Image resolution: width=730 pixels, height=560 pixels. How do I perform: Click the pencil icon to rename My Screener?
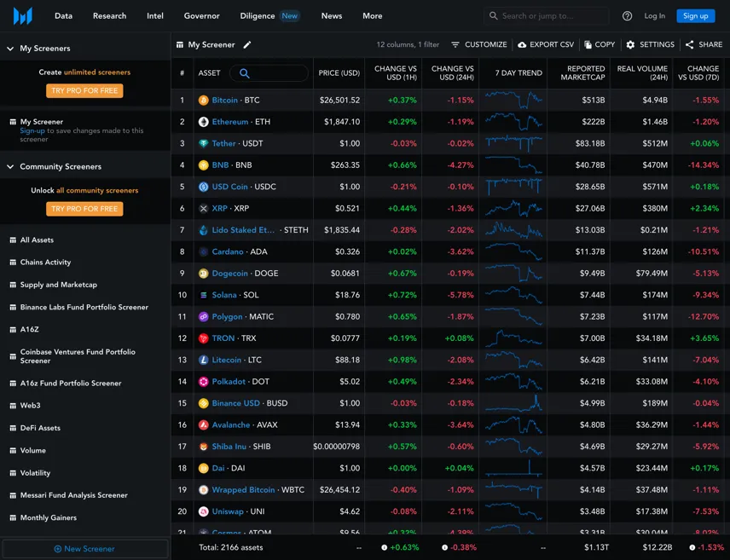(x=247, y=44)
